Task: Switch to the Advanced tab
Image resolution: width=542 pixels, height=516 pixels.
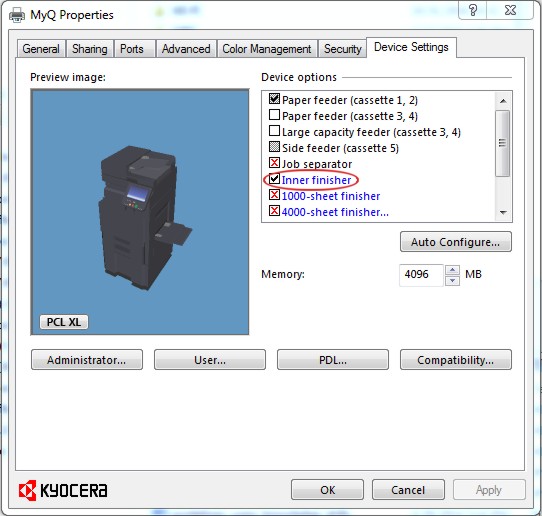Action: click(x=186, y=49)
